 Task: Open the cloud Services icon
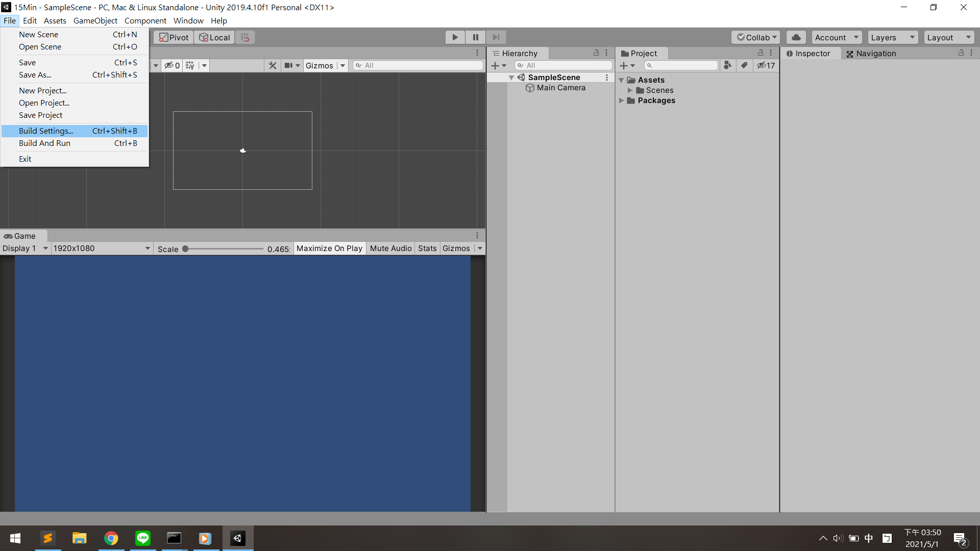796,37
